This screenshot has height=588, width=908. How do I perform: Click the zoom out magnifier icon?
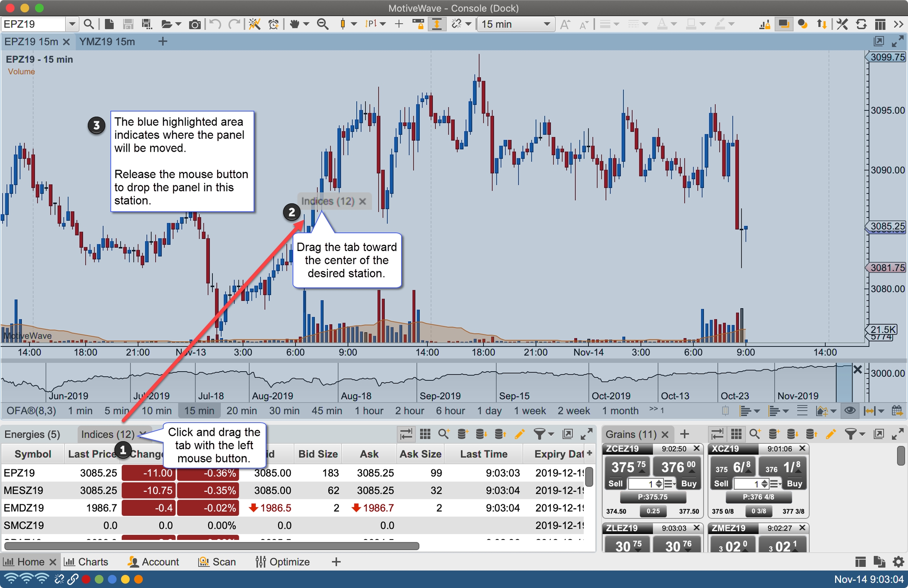323,24
